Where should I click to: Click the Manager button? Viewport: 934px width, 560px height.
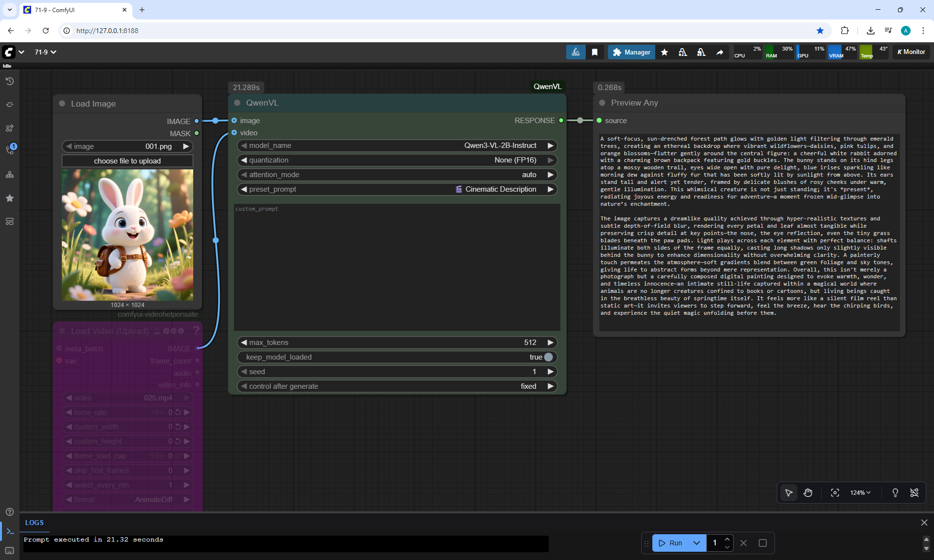[x=631, y=52]
